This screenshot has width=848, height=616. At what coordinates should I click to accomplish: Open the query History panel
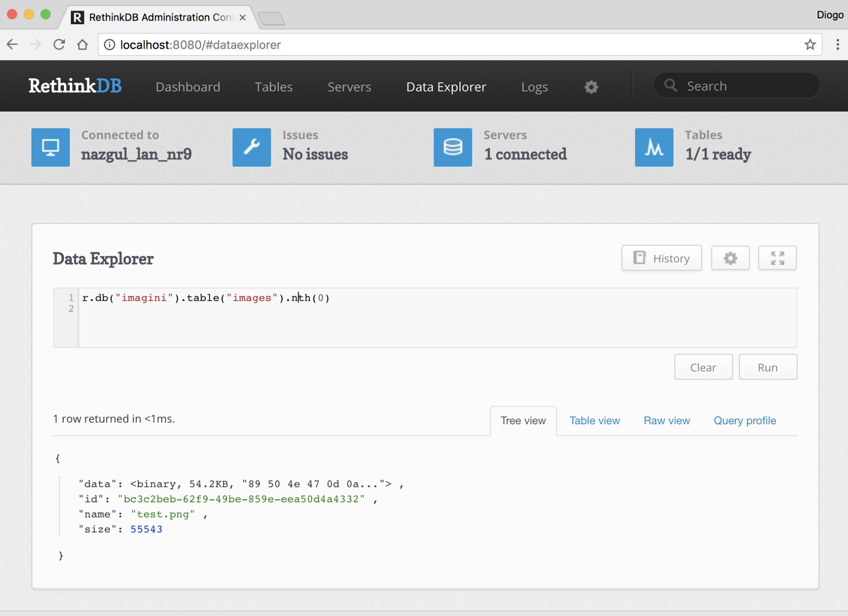[x=661, y=258]
